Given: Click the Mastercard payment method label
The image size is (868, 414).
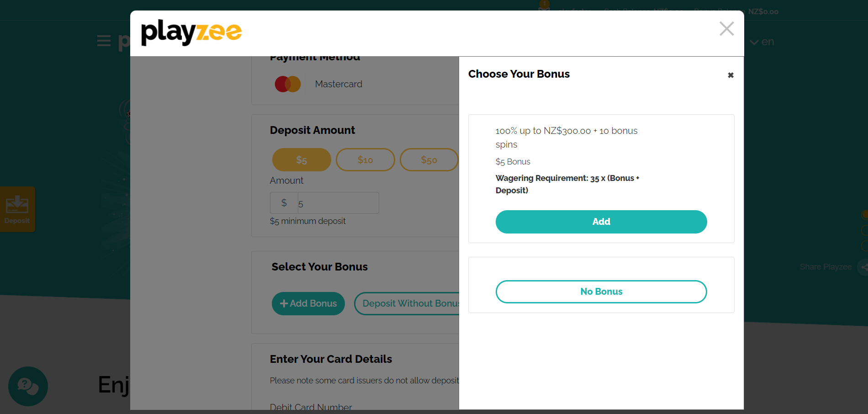Looking at the screenshot, I should (339, 84).
